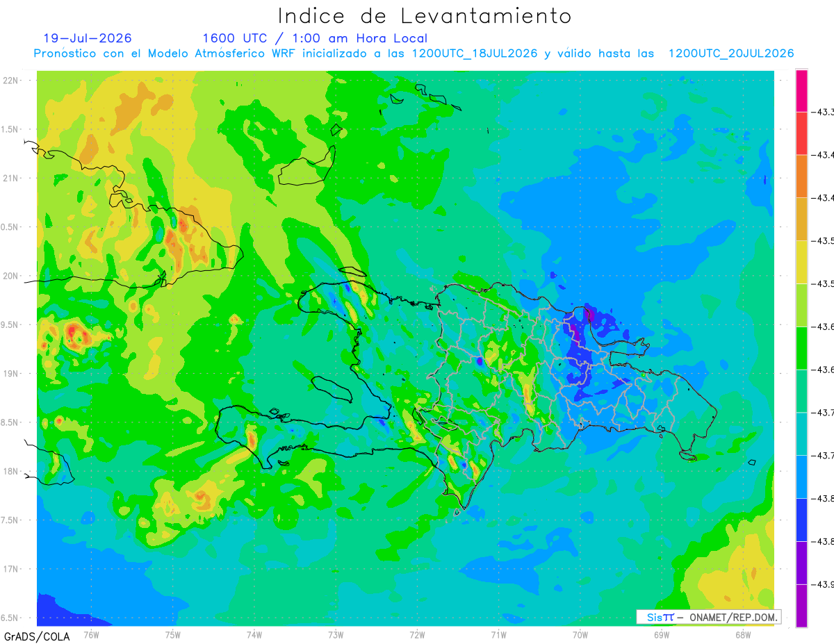The image size is (834, 644).
Task: Click the "21N" latitude label
Action: tap(11, 178)
